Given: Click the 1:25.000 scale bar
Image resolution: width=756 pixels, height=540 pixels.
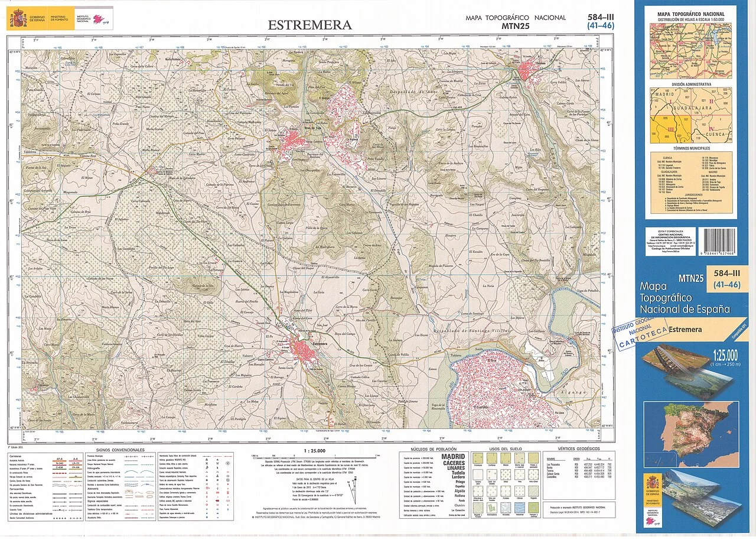Looking at the screenshot, I should [x=315, y=456].
